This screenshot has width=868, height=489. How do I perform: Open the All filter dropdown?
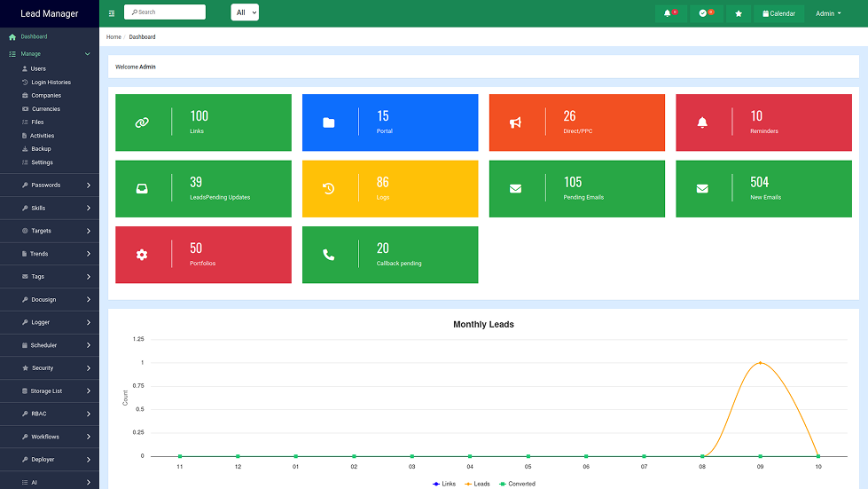click(x=245, y=12)
